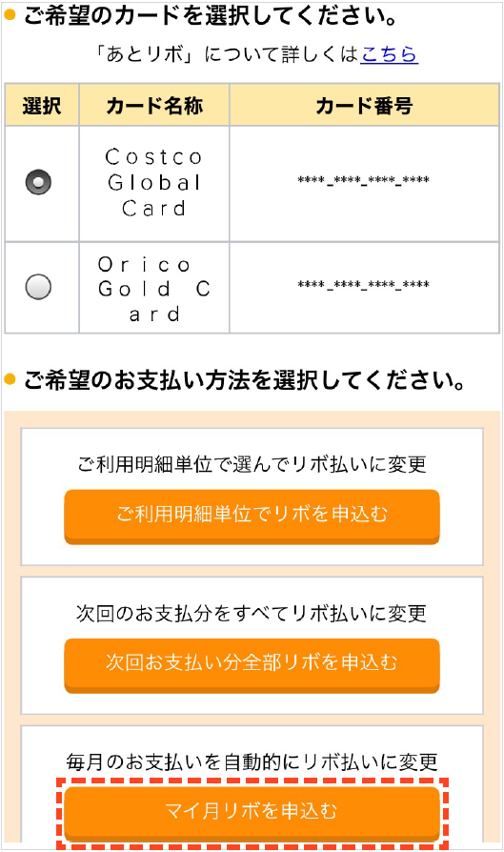Click the マイ月リボを申込む button
This screenshot has width=504, height=852.
click(x=252, y=813)
